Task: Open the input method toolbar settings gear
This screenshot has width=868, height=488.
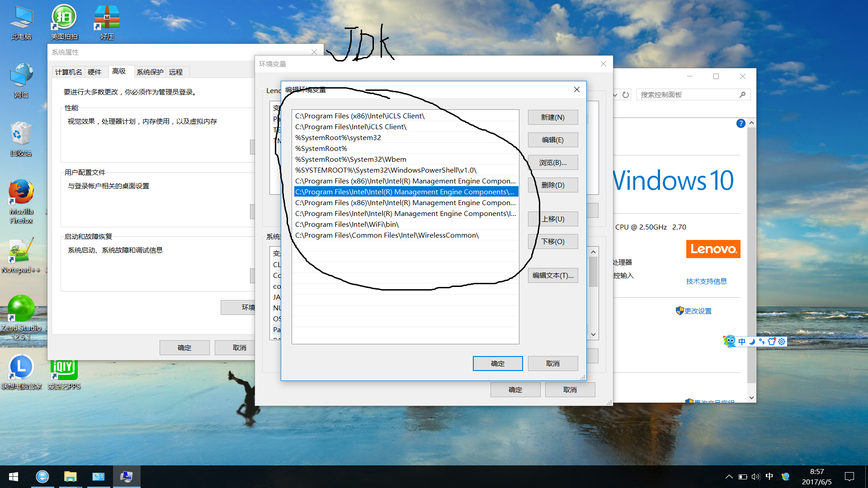Action: (x=782, y=342)
